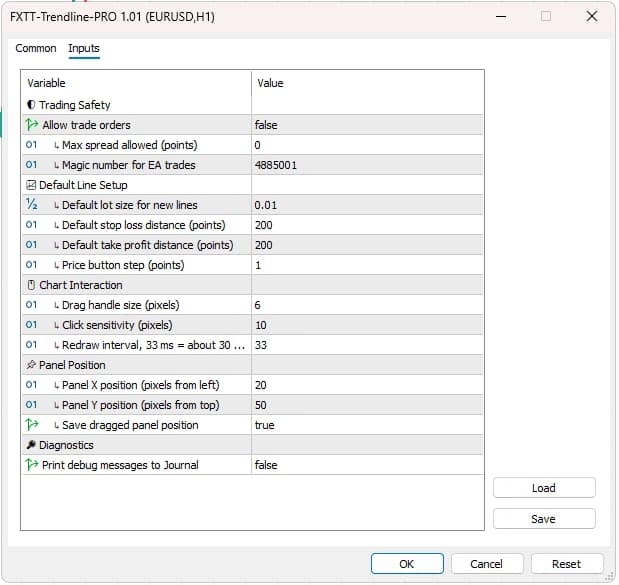Close the FXTT-Trendline-PRO dialog

click(x=592, y=17)
